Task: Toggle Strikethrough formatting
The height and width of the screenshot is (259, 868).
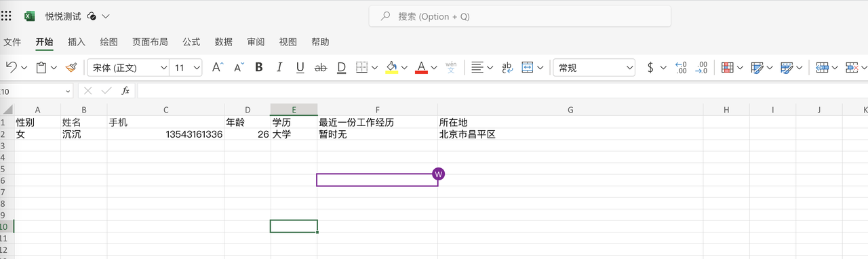Action: [x=321, y=67]
